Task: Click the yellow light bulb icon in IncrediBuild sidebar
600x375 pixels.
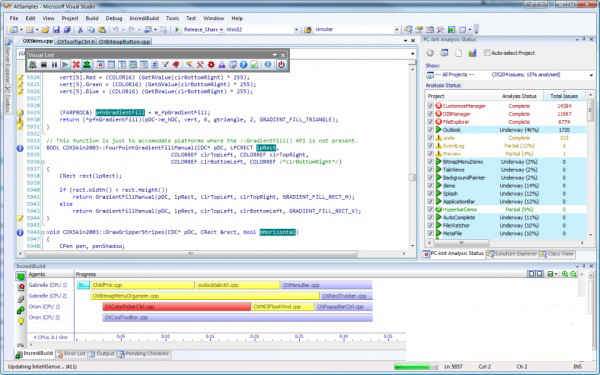Action: tap(21, 321)
